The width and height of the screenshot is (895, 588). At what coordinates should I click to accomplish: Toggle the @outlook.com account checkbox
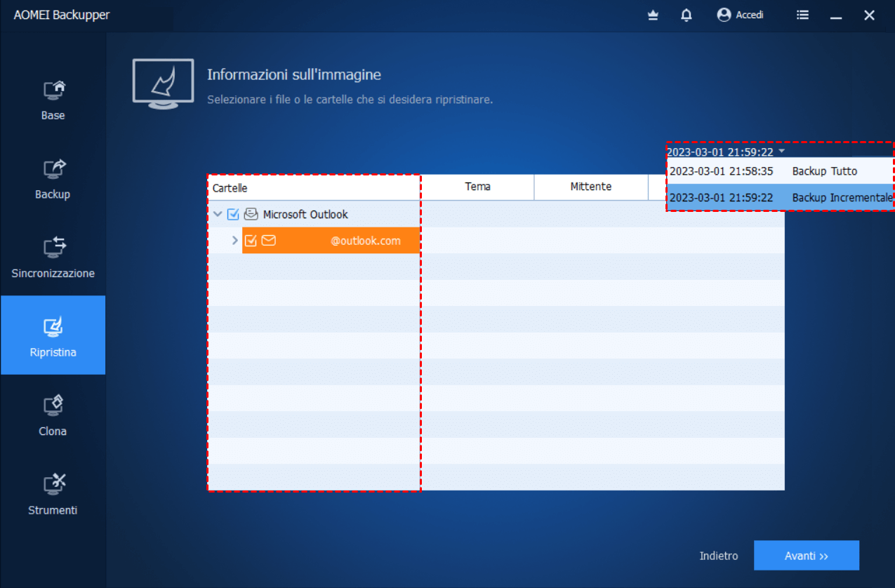[251, 241]
